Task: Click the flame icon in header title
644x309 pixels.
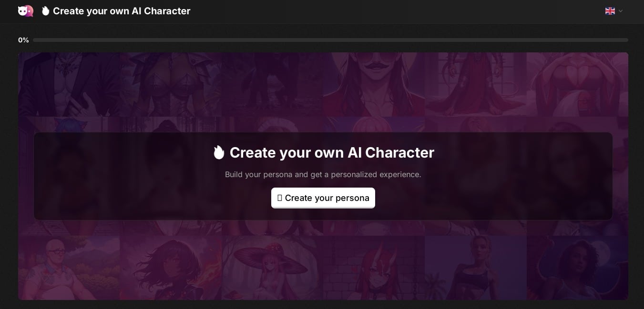Action: (45, 11)
